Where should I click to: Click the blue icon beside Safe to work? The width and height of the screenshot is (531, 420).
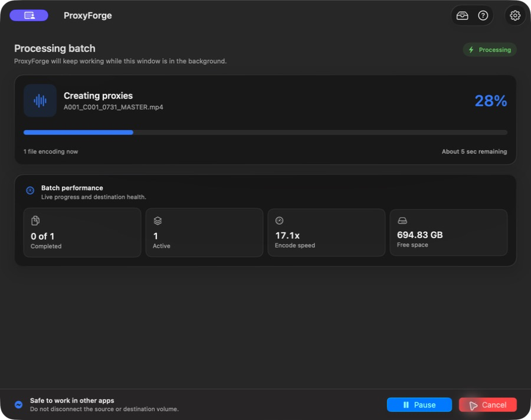pyautogui.click(x=19, y=405)
